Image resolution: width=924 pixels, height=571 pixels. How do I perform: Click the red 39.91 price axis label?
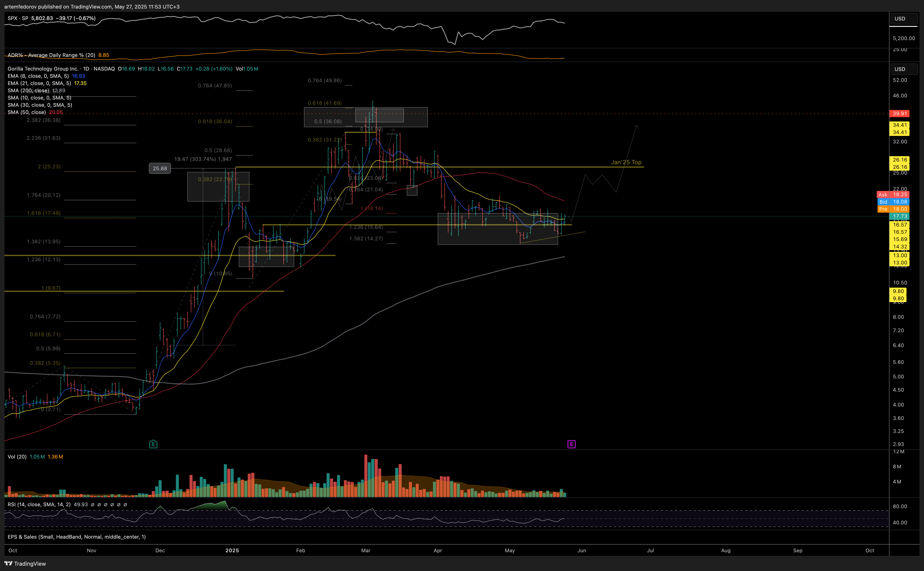point(899,114)
